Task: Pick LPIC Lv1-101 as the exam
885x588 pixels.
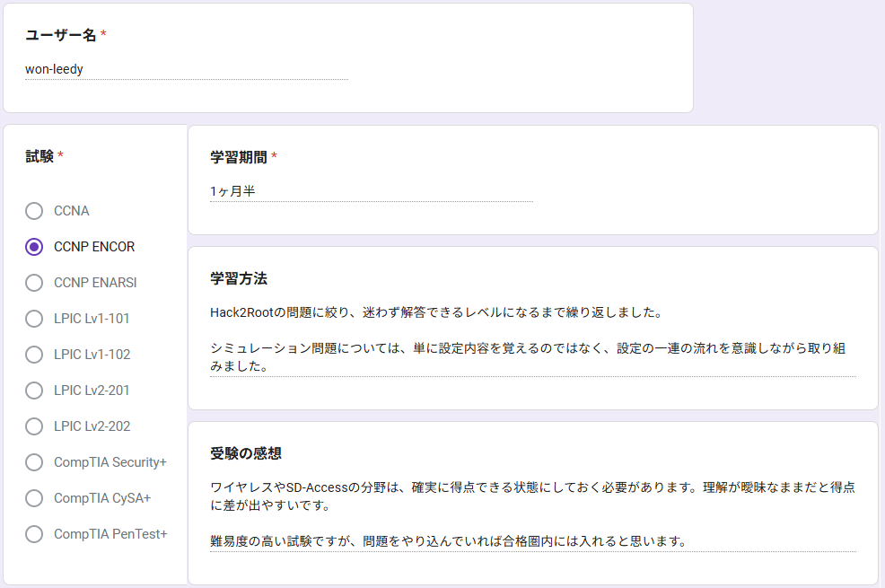Action: 34,319
